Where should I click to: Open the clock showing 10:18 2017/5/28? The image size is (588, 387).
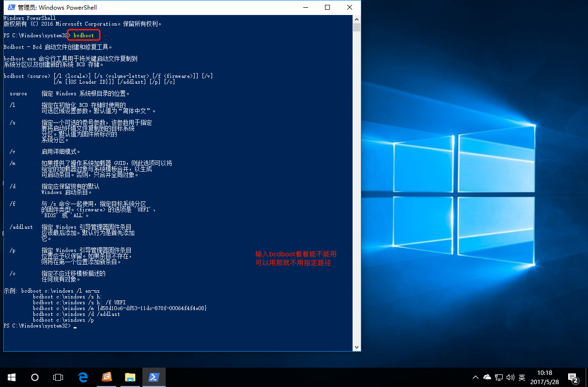click(x=545, y=377)
